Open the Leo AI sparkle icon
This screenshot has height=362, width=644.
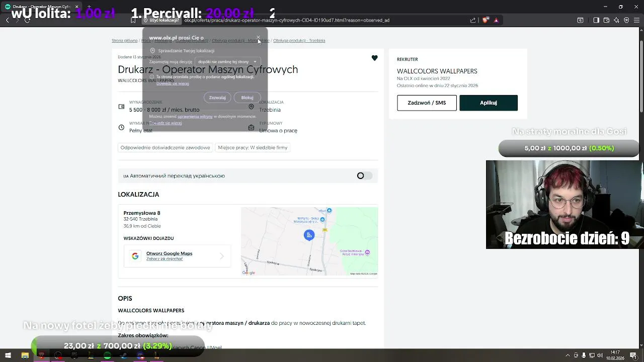(616, 20)
